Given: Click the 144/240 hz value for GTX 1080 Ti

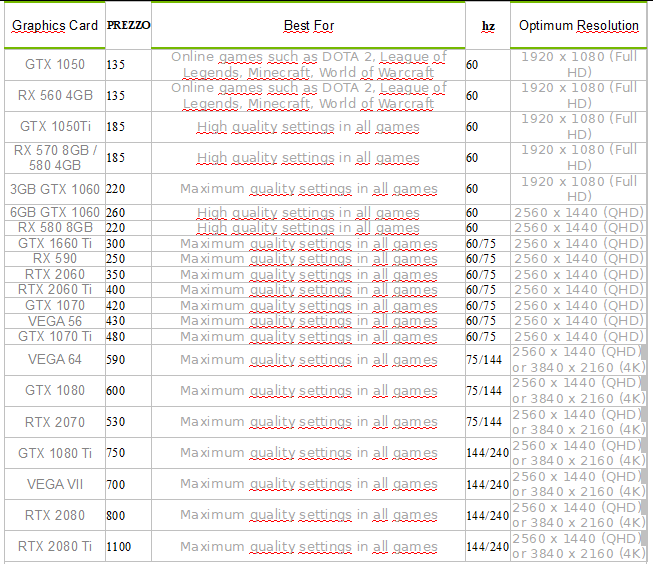Looking at the screenshot, I should pyautogui.click(x=488, y=453).
